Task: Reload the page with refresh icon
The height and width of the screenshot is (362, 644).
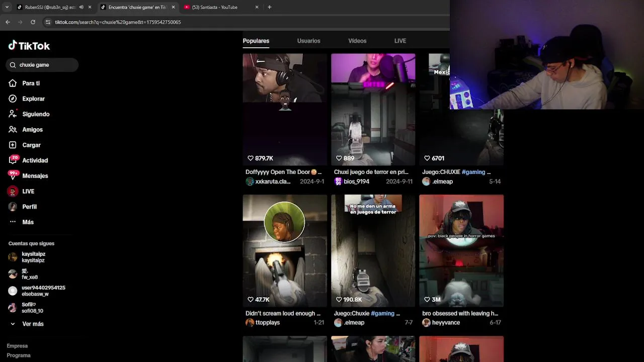Action: (x=33, y=22)
